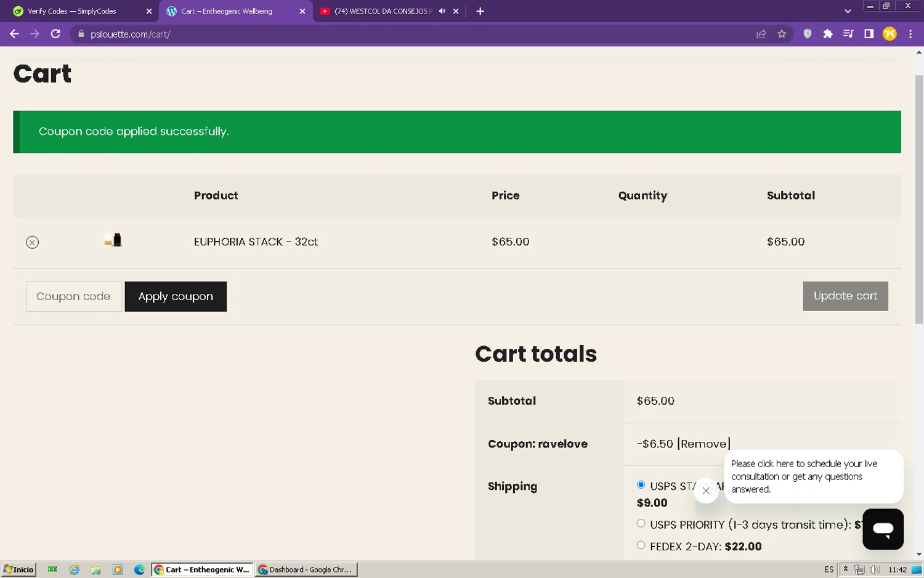Image resolution: width=924 pixels, height=578 pixels.
Task: Remove the ravelove coupon
Action: point(703,444)
